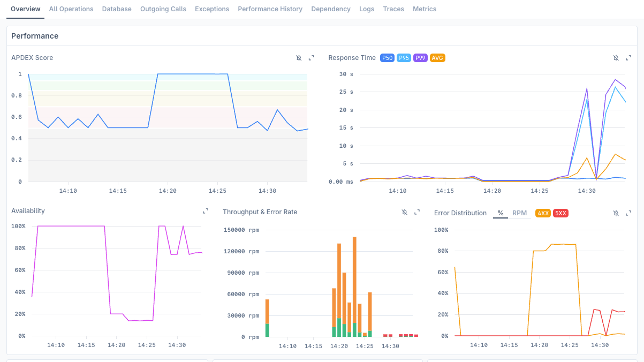
Task: Hide the P95 response time series
Action: pyautogui.click(x=404, y=57)
